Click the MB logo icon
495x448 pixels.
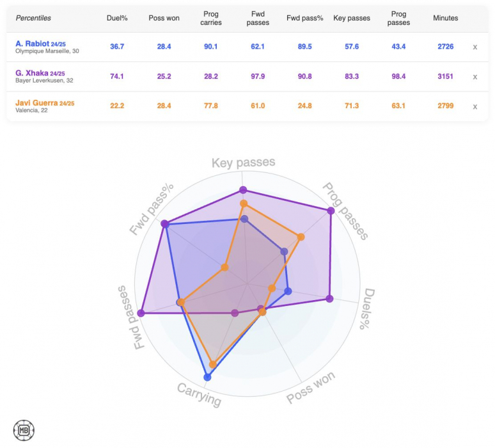(24, 429)
